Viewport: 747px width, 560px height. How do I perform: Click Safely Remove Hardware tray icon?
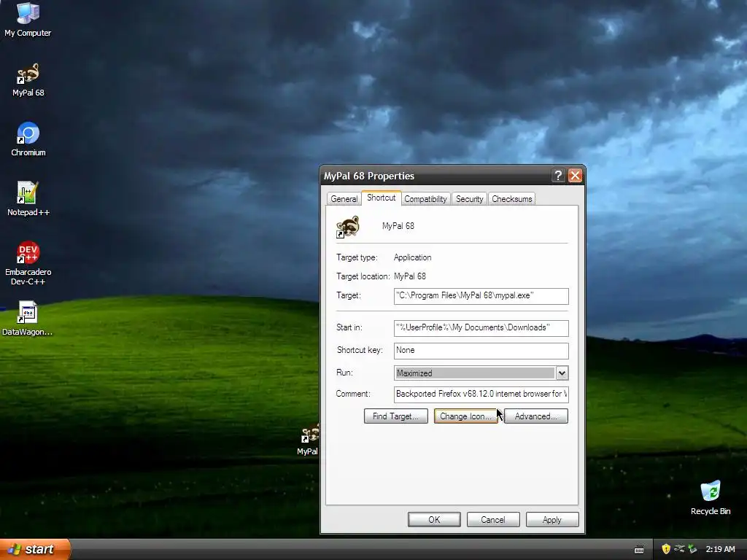coord(679,549)
